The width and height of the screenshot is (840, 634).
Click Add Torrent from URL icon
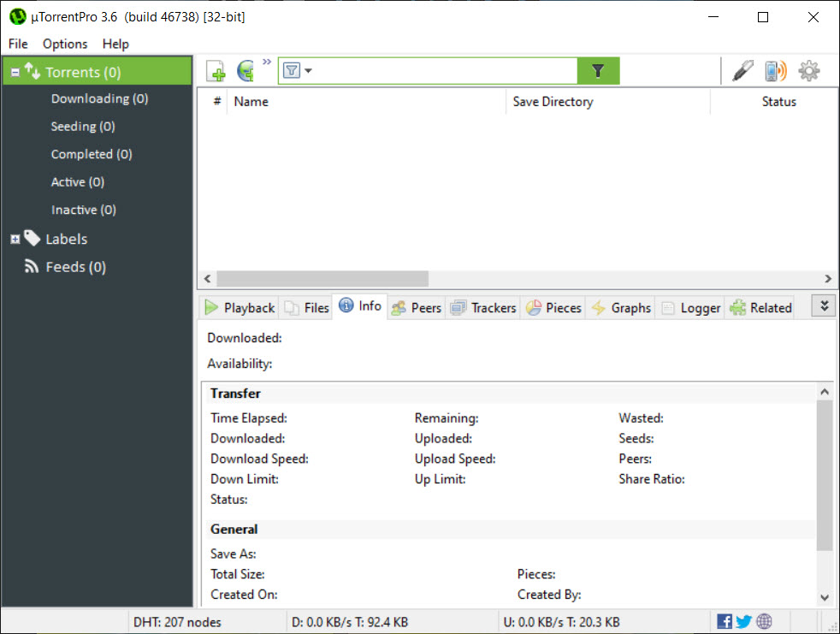(246, 71)
